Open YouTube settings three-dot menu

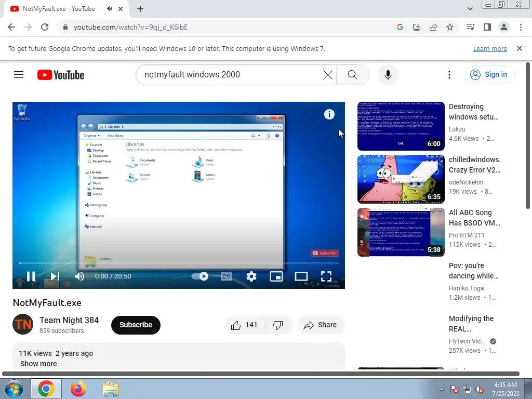click(449, 75)
